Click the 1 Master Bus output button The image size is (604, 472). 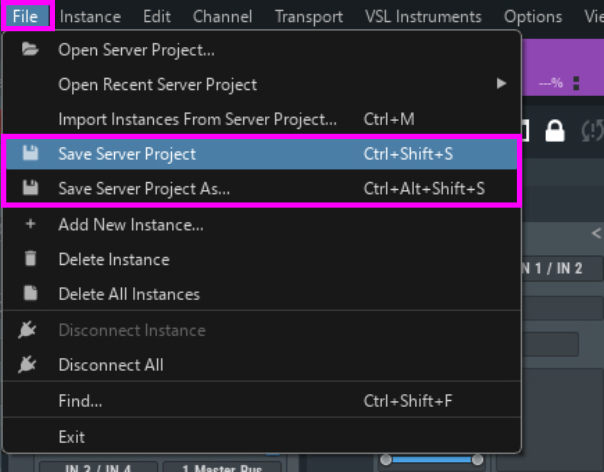[x=223, y=466]
